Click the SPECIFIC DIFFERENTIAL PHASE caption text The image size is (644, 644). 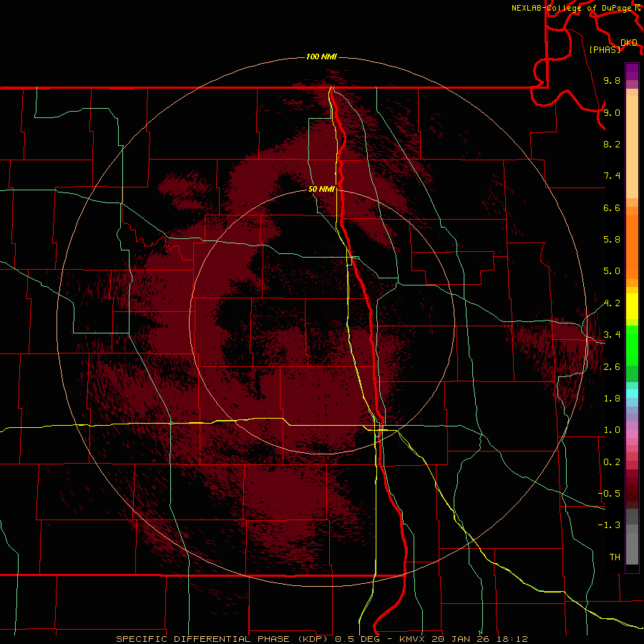click(205, 639)
